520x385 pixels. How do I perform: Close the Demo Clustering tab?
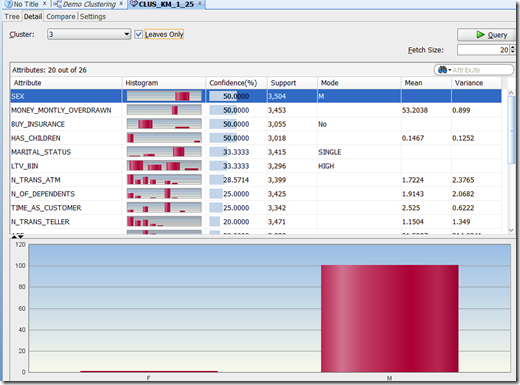pos(121,4)
